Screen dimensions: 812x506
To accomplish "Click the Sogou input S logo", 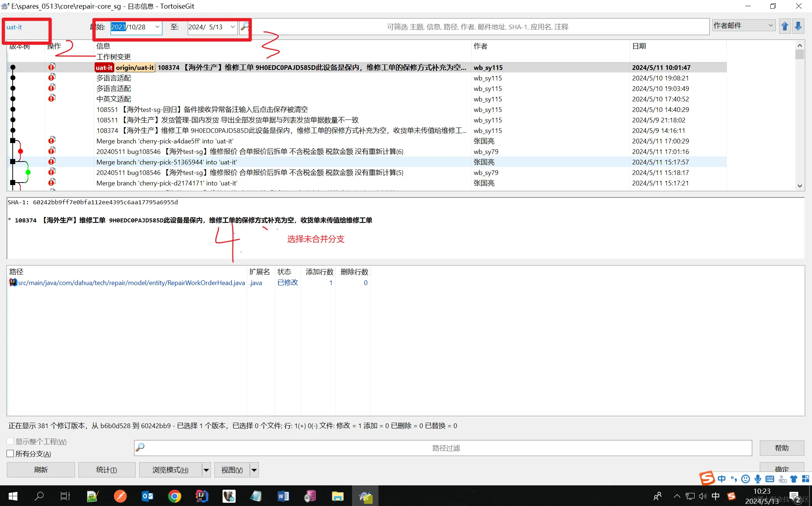I will click(707, 478).
